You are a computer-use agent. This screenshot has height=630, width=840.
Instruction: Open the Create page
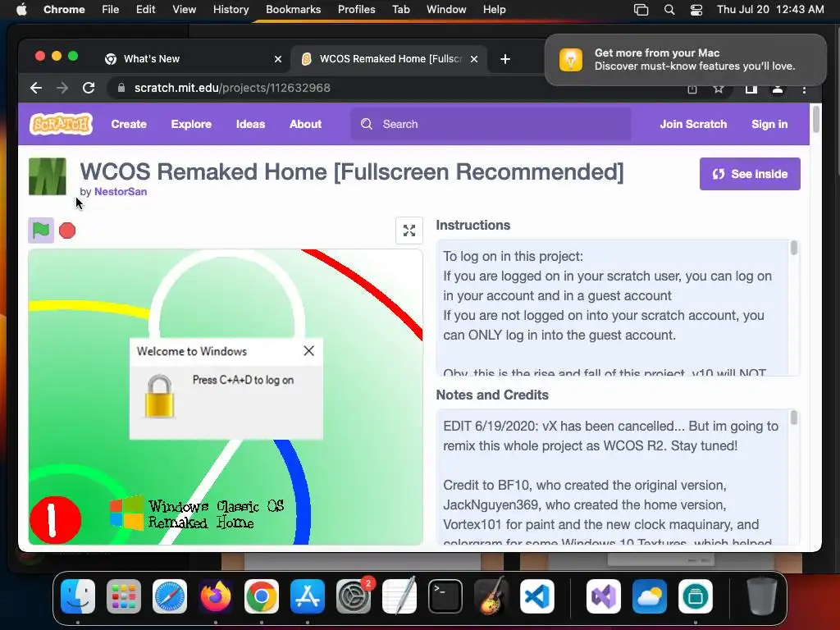pyautogui.click(x=129, y=124)
